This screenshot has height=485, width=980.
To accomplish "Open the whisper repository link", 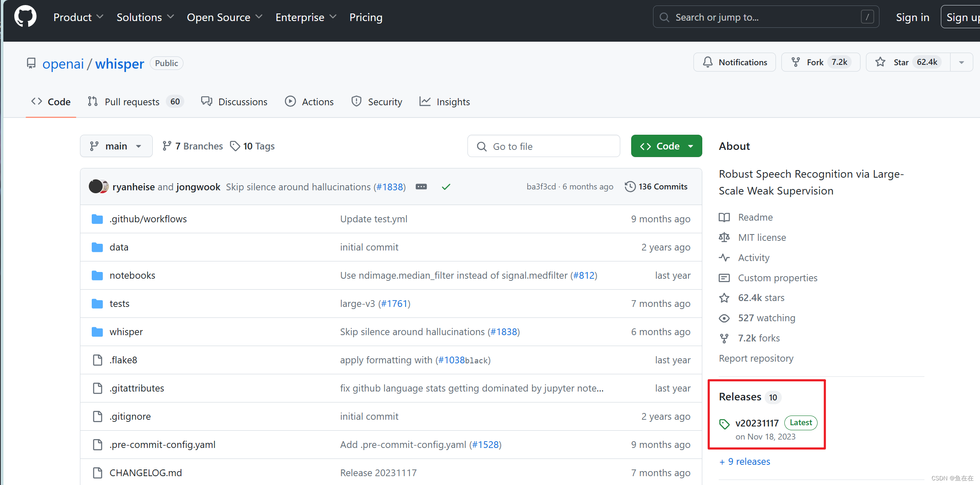I will (x=120, y=64).
